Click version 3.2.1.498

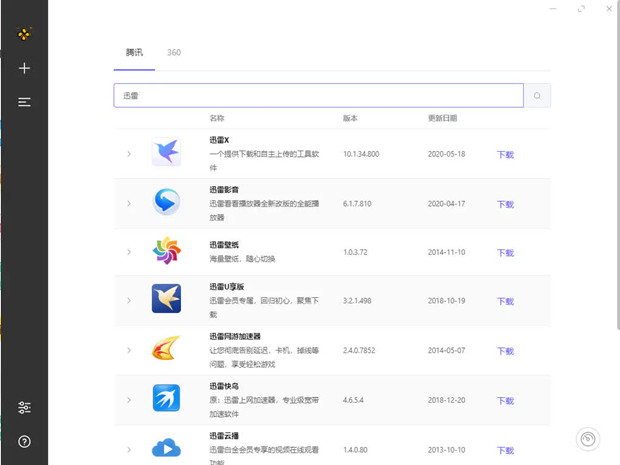(x=357, y=301)
